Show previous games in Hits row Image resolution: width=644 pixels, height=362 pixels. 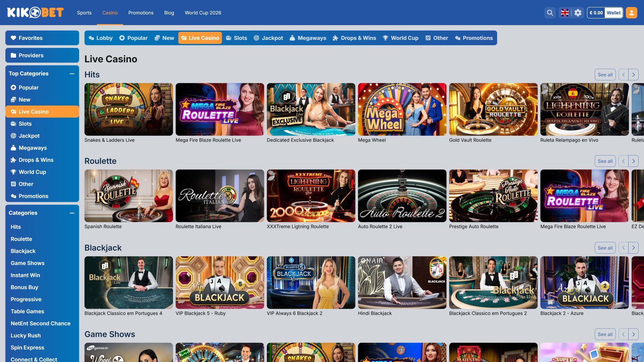tap(624, 75)
